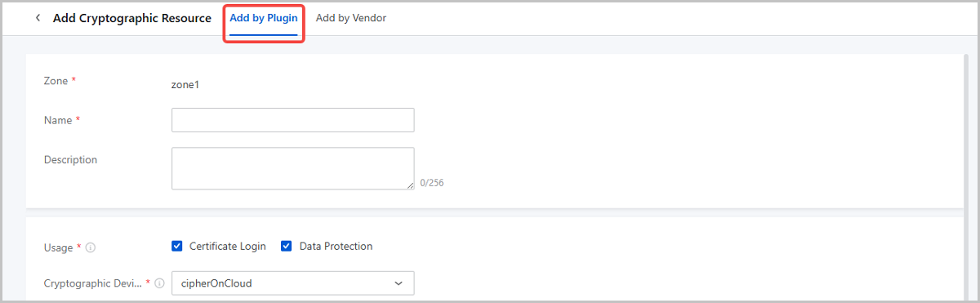Click the Description box resize handle

[410, 185]
